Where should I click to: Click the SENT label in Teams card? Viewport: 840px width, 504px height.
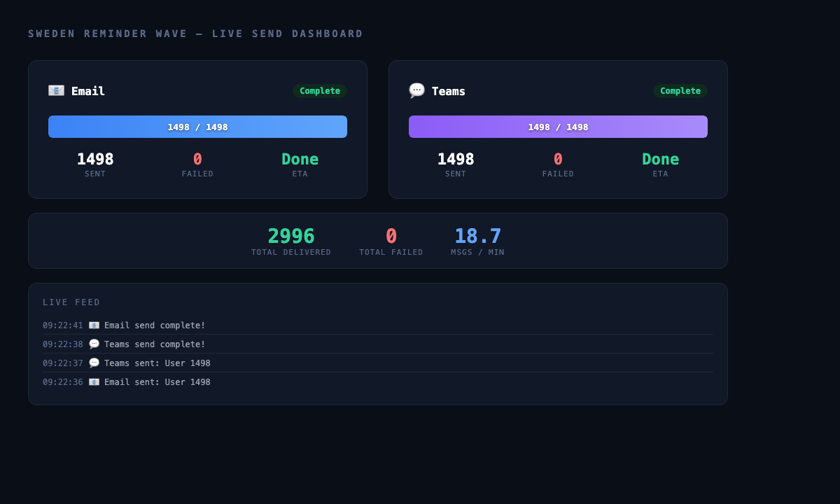(456, 174)
